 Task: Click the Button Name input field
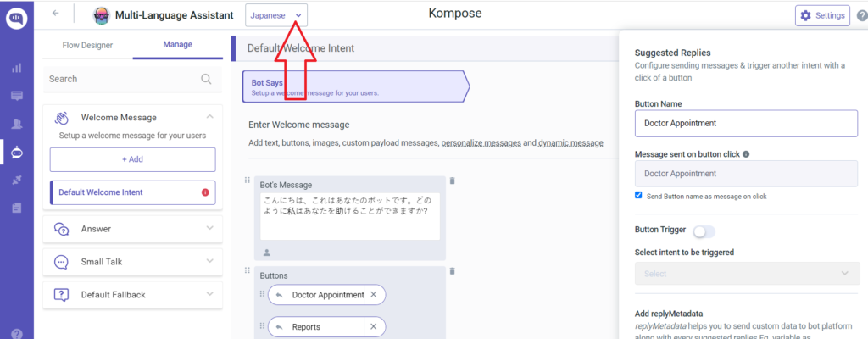pos(746,124)
